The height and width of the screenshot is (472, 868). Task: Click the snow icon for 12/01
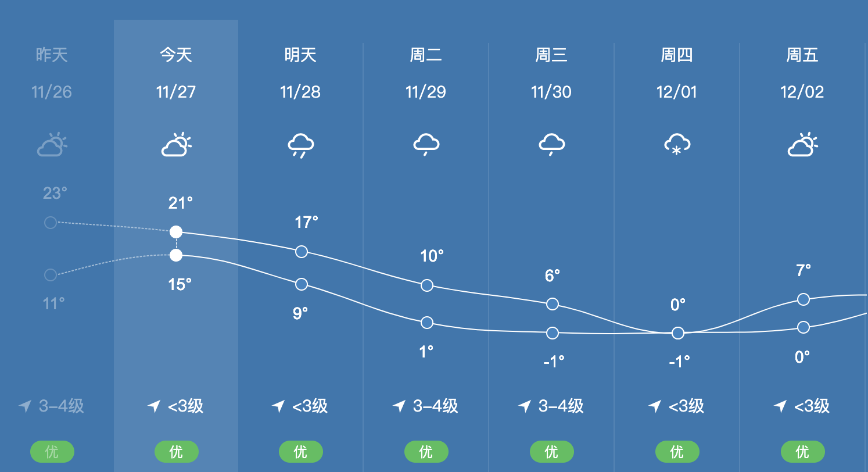coord(677,145)
